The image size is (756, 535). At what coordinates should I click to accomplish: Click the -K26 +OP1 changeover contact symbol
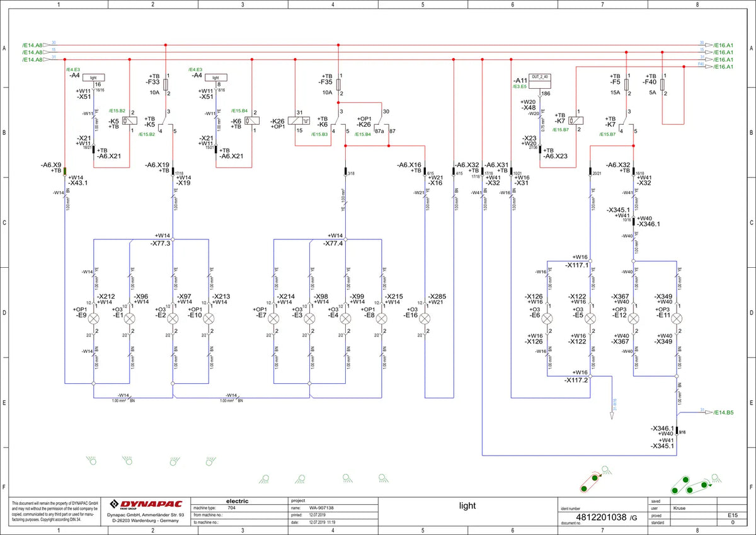coord(381,122)
